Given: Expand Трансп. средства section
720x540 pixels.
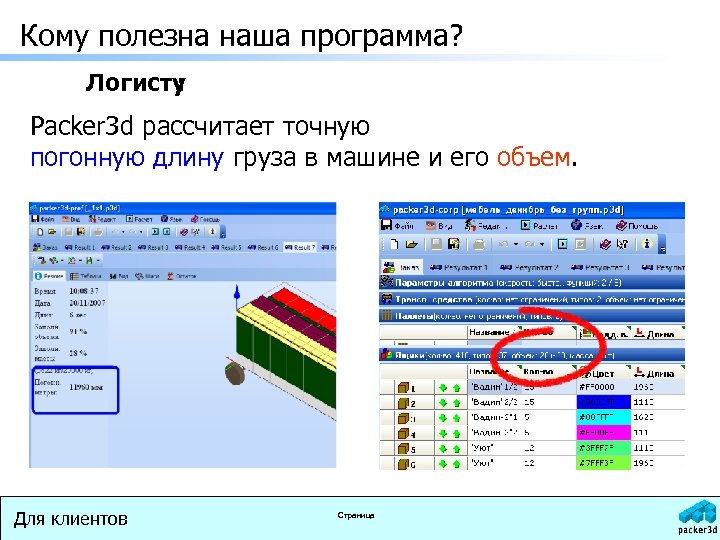Looking at the screenshot, I should point(532,299).
